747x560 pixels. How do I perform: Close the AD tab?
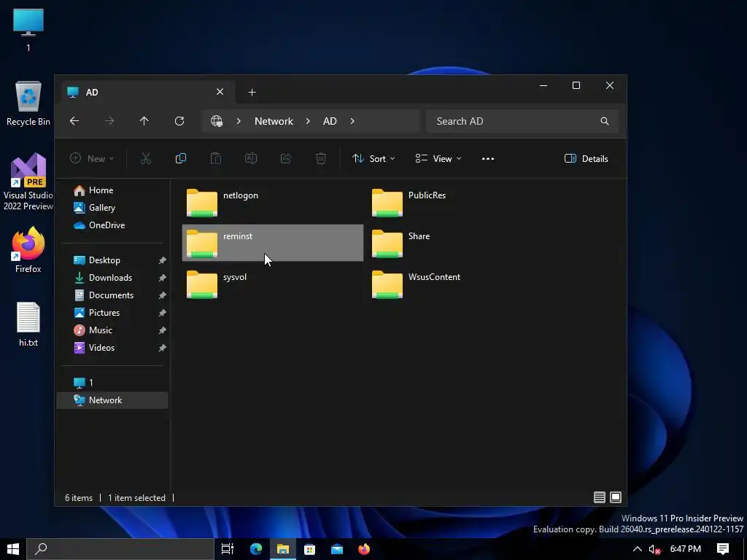(x=220, y=91)
